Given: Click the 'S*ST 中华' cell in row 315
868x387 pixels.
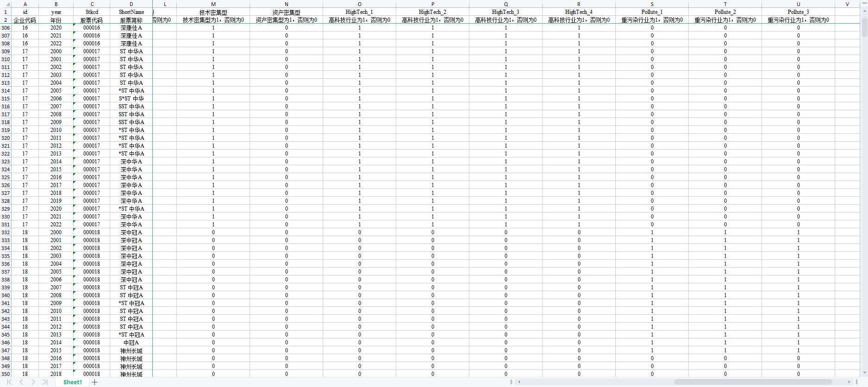Looking at the screenshot, I should [x=131, y=99].
